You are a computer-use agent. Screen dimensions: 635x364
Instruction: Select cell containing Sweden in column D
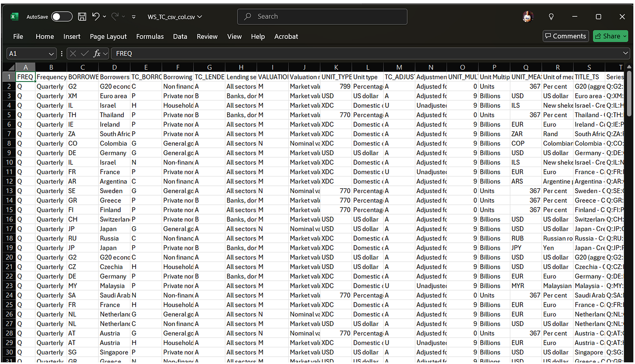(114, 191)
